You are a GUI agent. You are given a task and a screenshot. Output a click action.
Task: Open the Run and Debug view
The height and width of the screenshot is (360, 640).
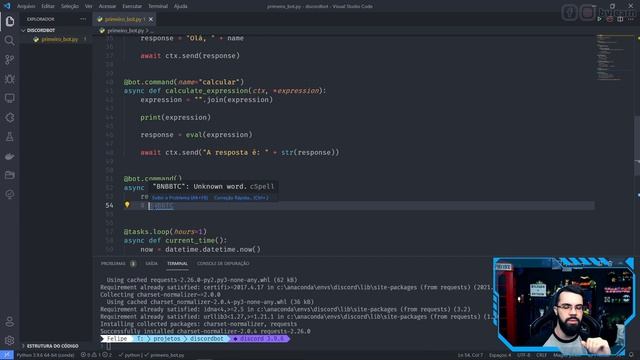click(x=10, y=79)
